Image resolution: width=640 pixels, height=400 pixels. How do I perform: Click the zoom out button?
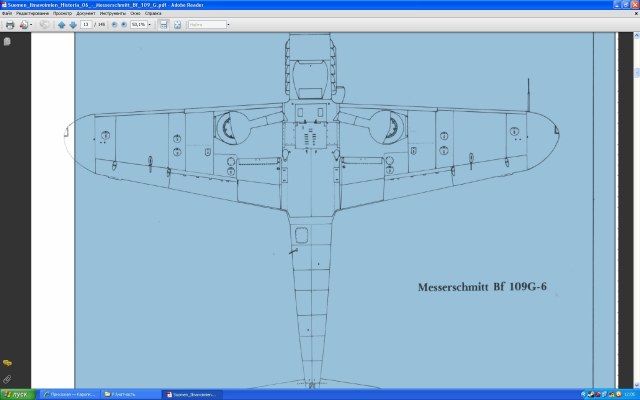coord(112,24)
